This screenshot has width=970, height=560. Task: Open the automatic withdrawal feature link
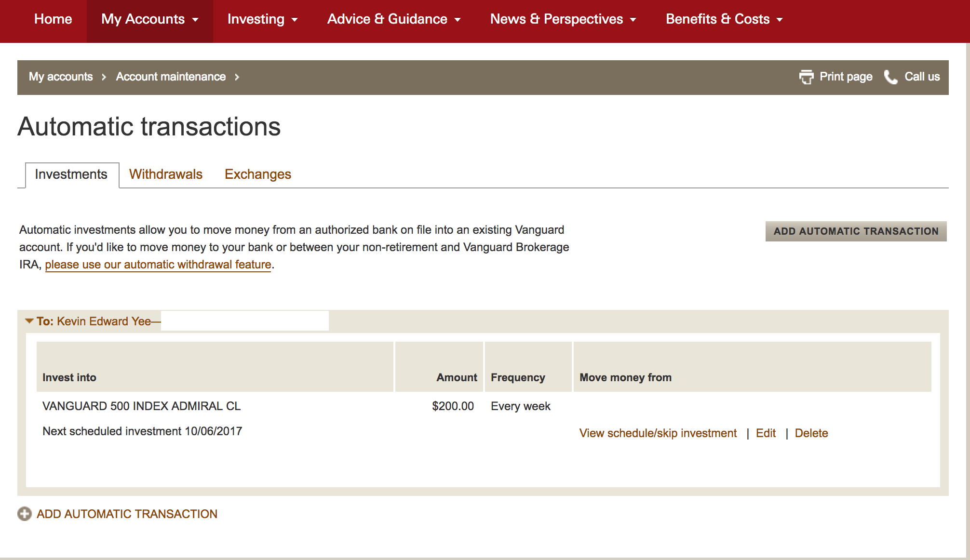coord(158,265)
